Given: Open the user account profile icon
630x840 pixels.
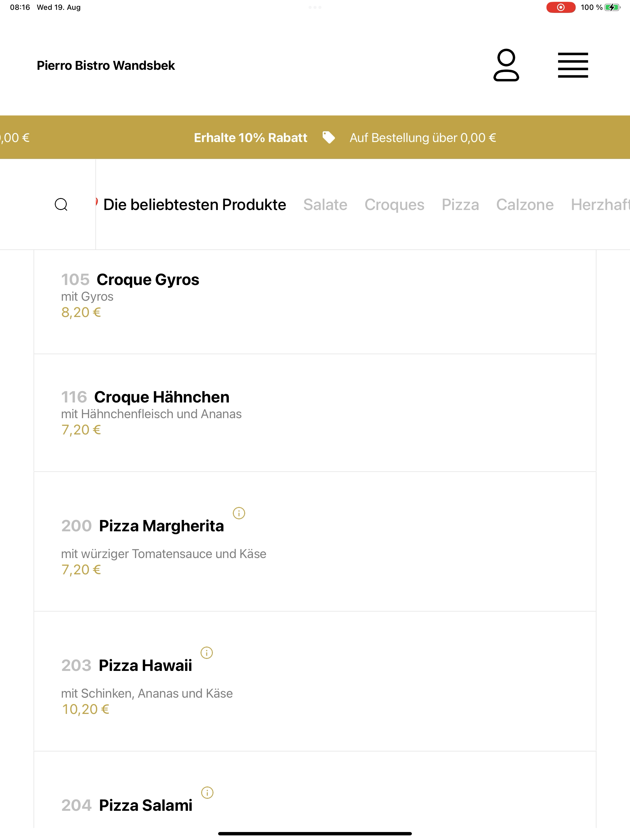Looking at the screenshot, I should (506, 65).
